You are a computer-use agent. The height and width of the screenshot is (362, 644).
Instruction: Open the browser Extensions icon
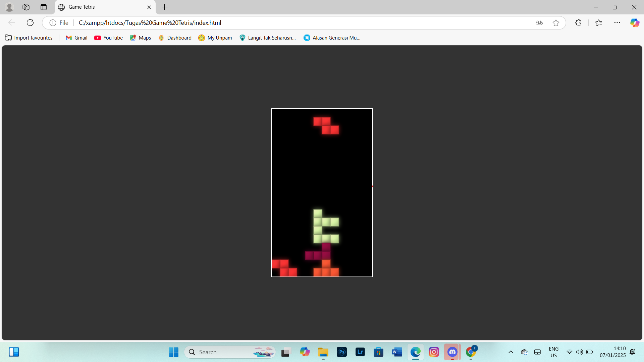pos(578,23)
